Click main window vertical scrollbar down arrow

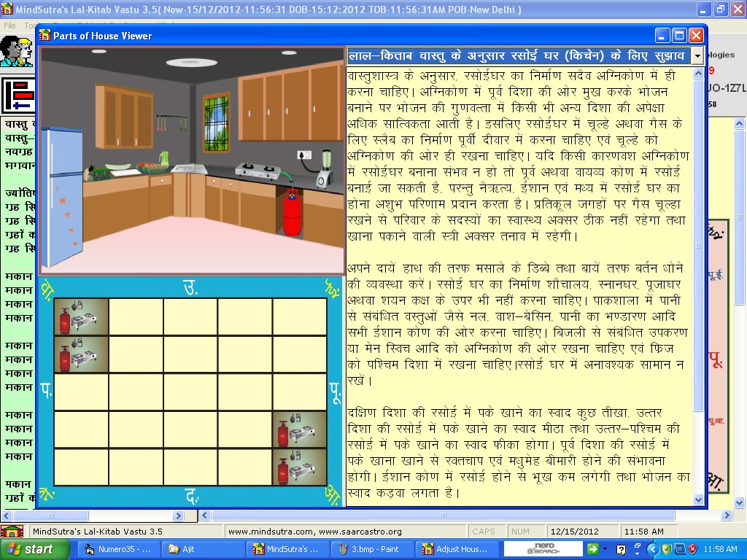pos(740,502)
